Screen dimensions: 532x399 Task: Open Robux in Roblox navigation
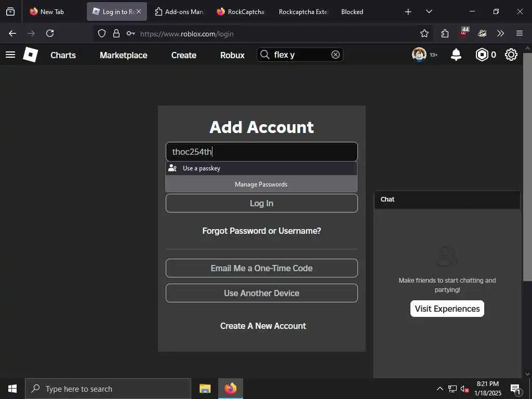pos(232,55)
